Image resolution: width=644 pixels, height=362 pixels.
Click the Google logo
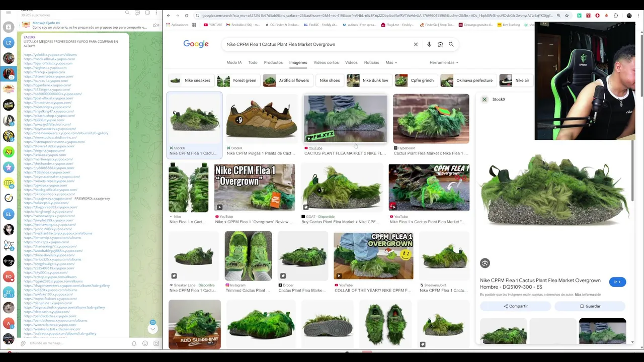point(196,44)
